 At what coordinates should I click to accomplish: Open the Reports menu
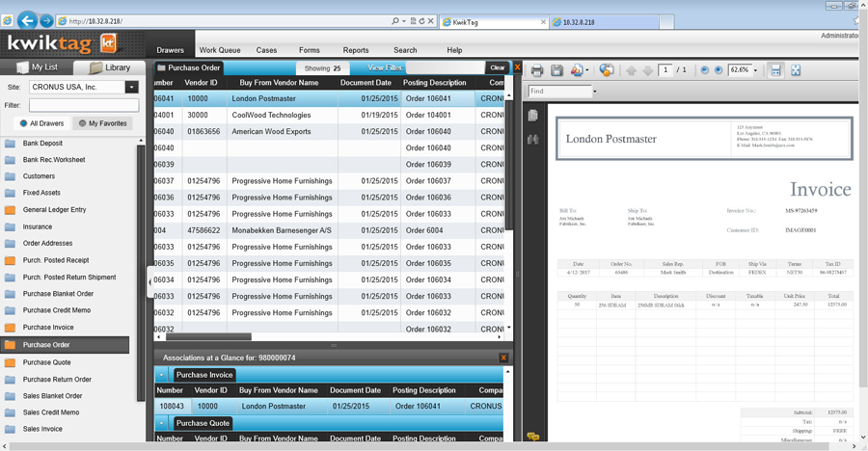click(x=356, y=50)
